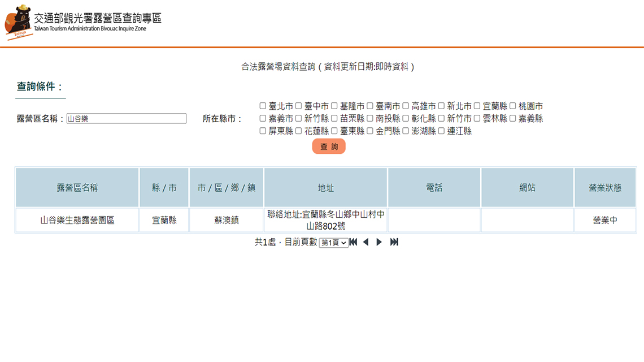The height and width of the screenshot is (362, 644).
Task: Click the site title 交通部觀光署露營區查詢專區
Action: click(97, 18)
